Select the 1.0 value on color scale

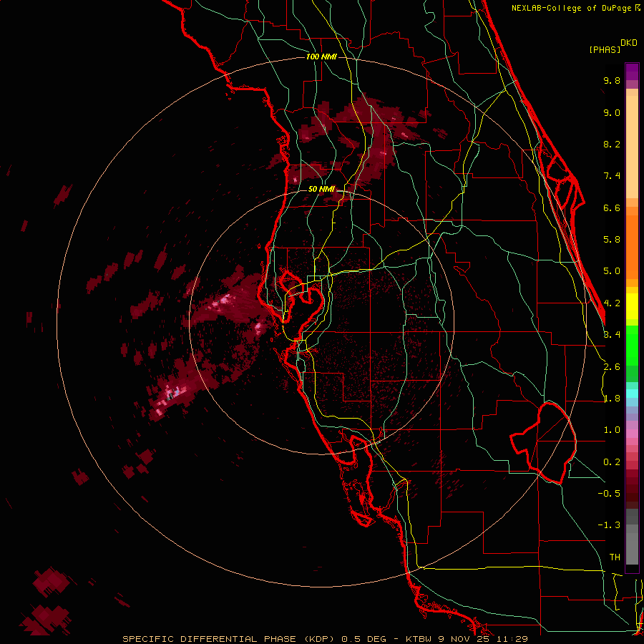point(612,430)
